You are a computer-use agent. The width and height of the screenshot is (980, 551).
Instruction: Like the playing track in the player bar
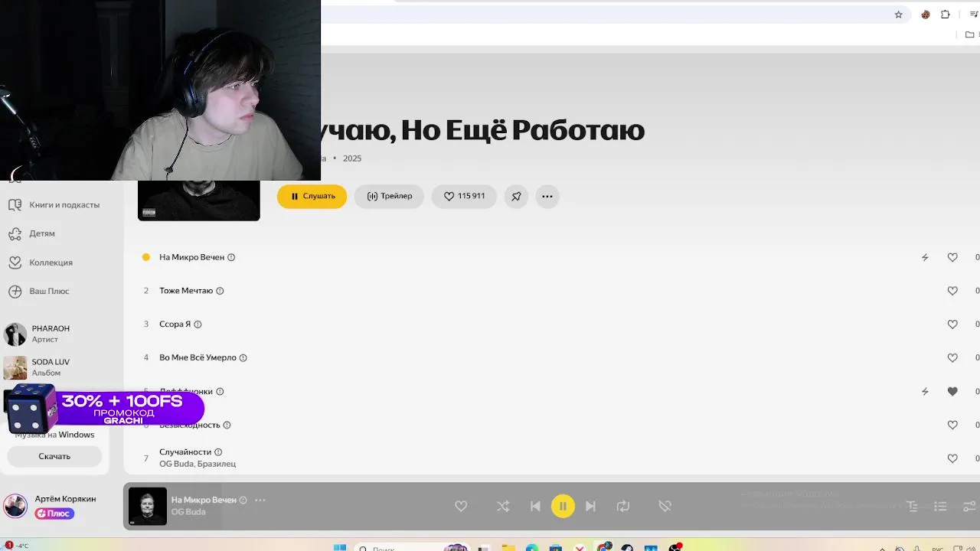coord(461,506)
